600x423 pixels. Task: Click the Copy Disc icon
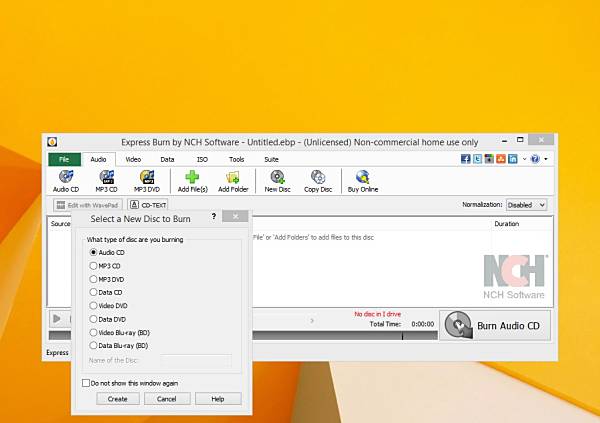coord(318,181)
